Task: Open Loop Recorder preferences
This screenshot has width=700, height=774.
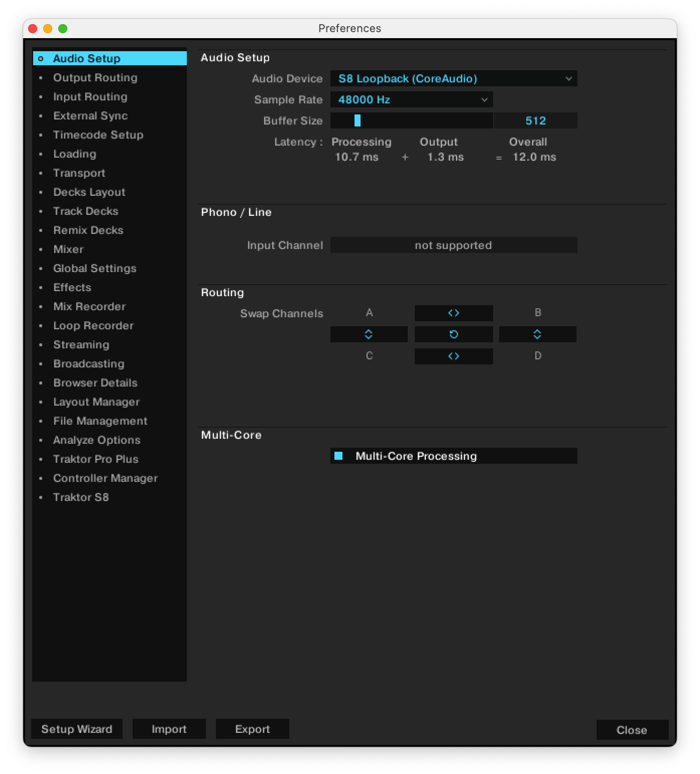Action: tap(109, 325)
